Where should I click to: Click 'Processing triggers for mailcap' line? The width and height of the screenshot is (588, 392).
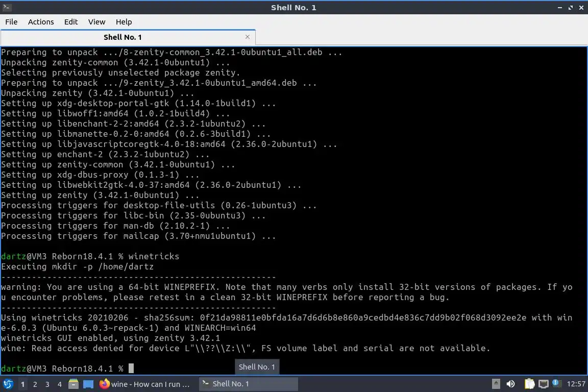[138, 236]
